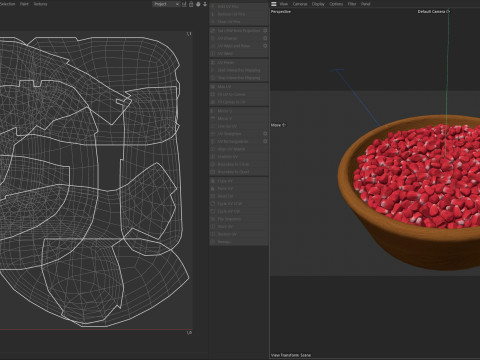
Task: Click the Cycle UV CW icon
Action: point(213,211)
